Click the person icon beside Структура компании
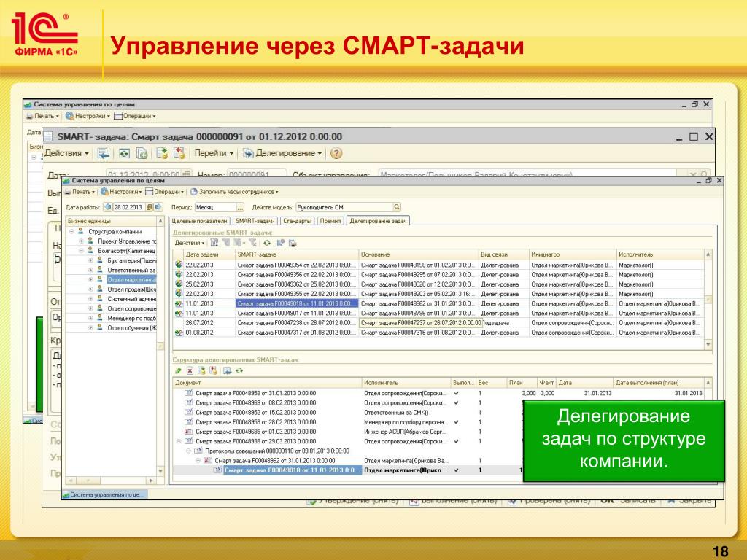Viewport: 747px width, 560px height. 80,231
